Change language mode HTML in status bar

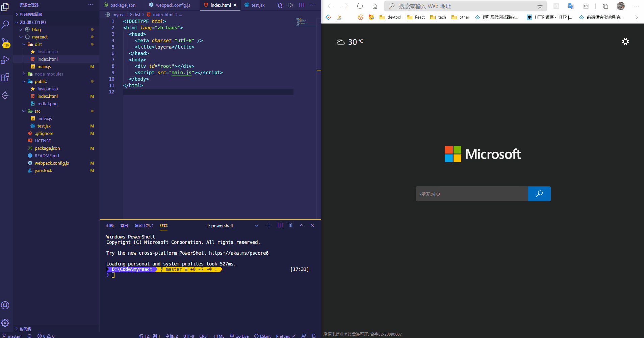(x=219, y=336)
